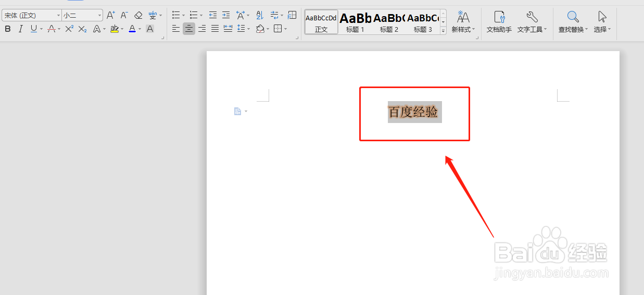Align the paragraph to the right
Screen dimensions: 644x295
pyautogui.click(x=201, y=29)
